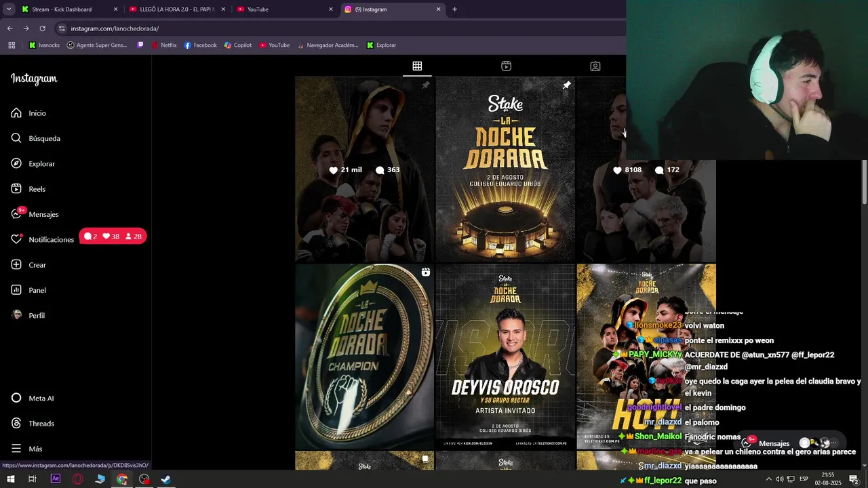
Task: Open Perfil in the Instagram sidebar
Action: click(28, 316)
